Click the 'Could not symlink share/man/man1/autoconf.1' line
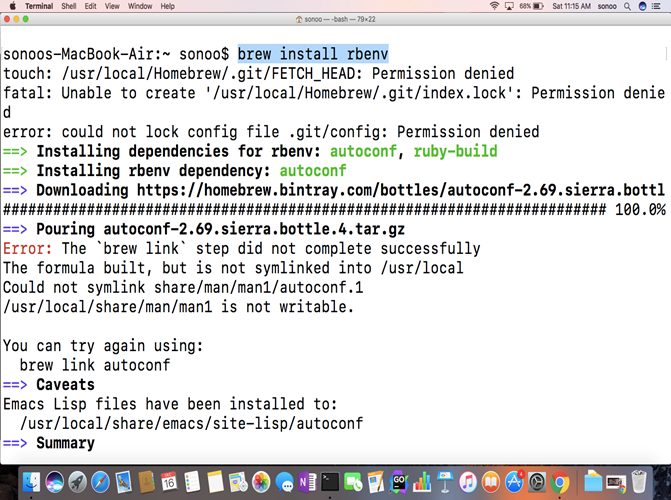Image resolution: width=671 pixels, height=500 pixels. coord(183,287)
